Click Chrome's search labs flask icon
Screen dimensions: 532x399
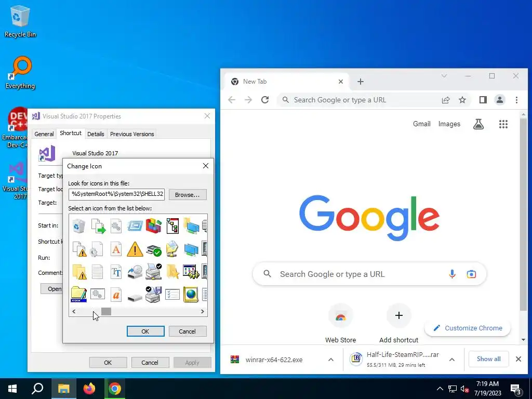(478, 124)
